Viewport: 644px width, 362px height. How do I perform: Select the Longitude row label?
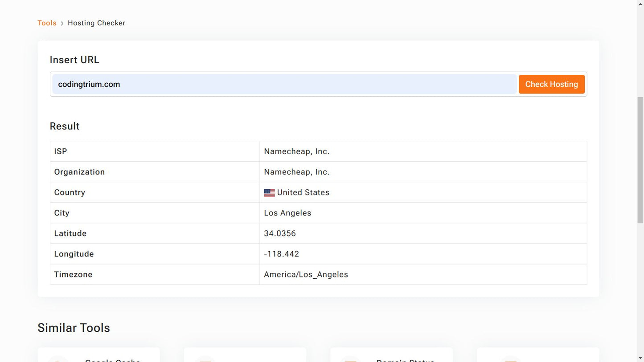point(74,254)
